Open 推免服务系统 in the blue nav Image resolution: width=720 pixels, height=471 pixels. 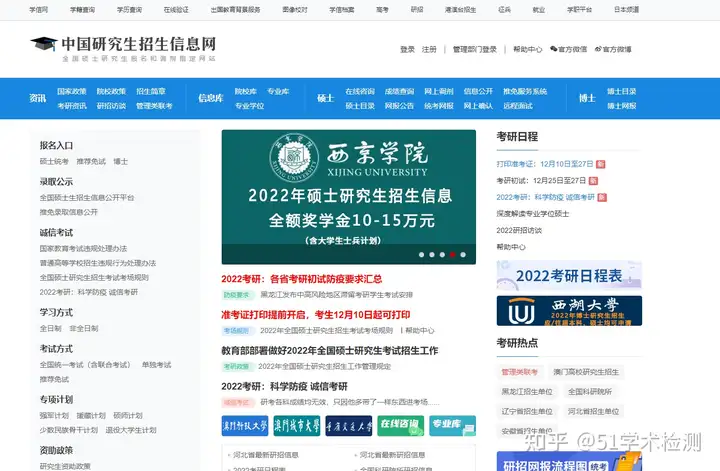525,91
